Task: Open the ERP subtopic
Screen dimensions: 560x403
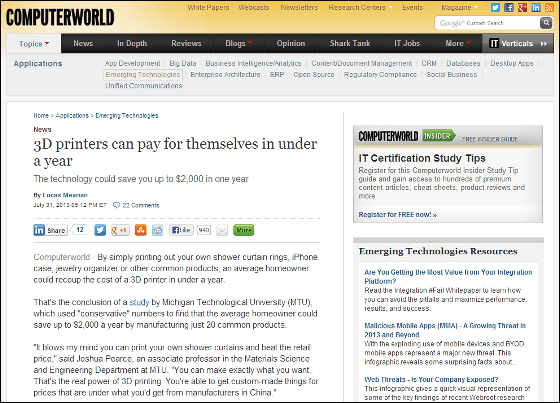Action: pyautogui.click(x=277, y=75)
